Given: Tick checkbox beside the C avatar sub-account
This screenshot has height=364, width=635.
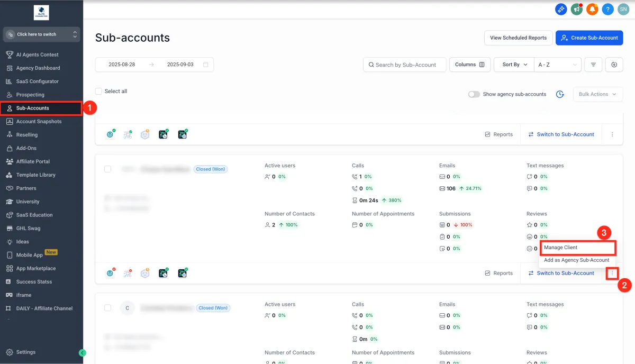Looking at the screenshot, I should (x=108, y=308).
